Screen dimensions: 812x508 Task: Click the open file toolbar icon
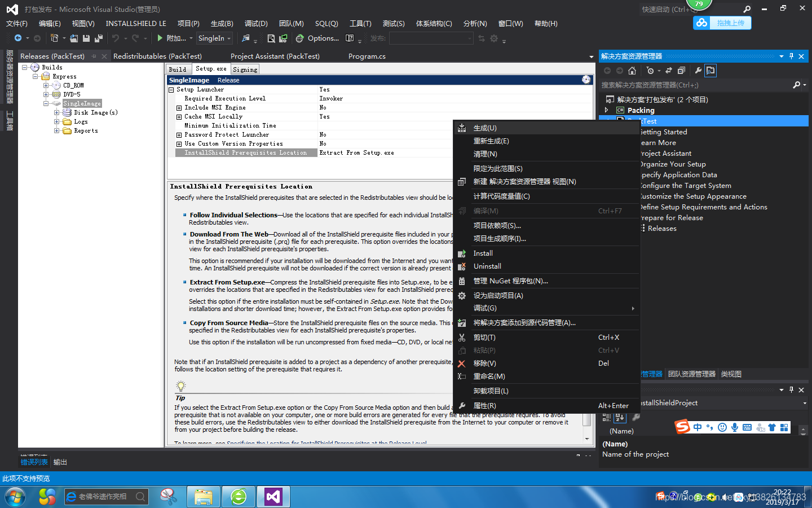click(74, 38)
